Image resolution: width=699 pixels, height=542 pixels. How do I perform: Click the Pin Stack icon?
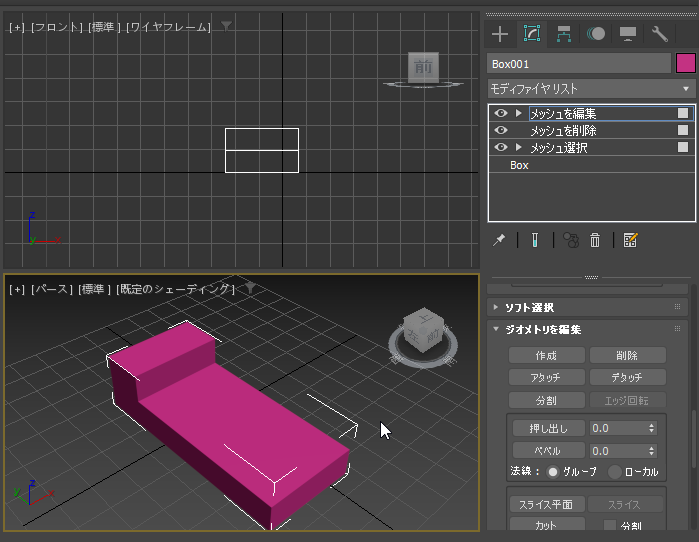click(x=499, y=240)
